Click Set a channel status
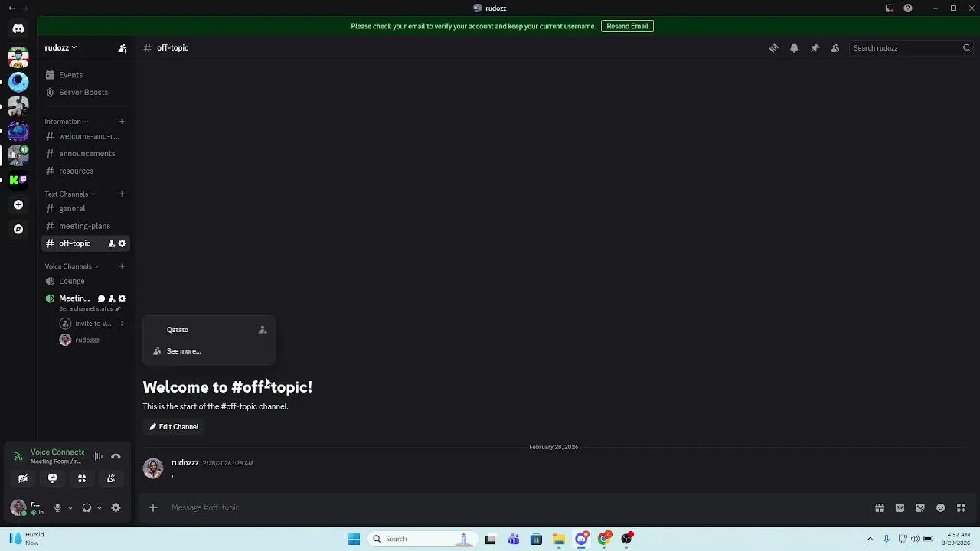 pos(90,309)
